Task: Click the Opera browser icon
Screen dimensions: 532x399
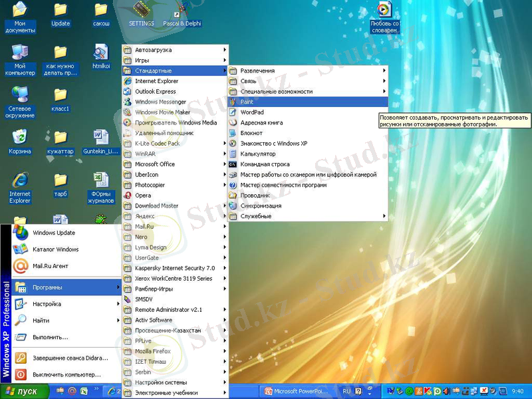Action: coord(128,196)
